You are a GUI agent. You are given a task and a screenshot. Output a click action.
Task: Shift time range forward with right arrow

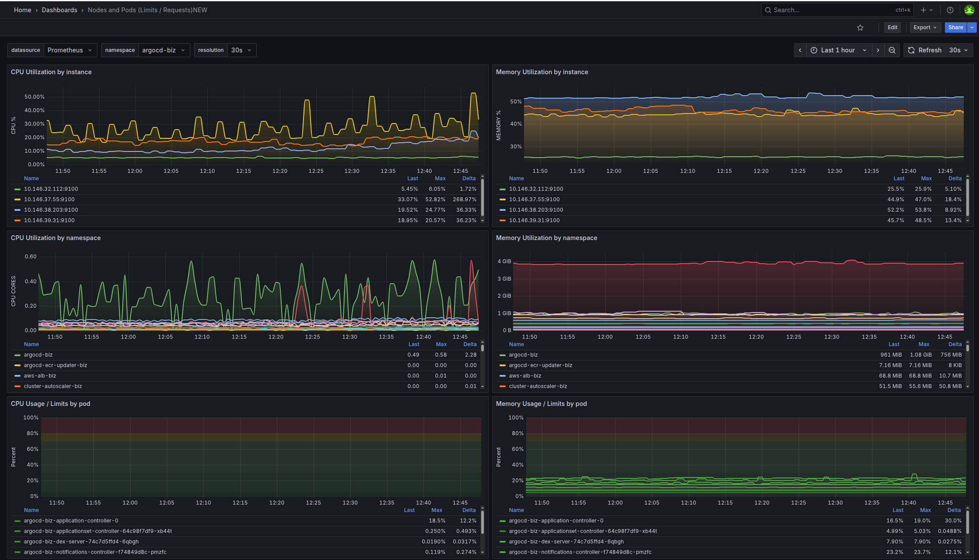[878, 50]
